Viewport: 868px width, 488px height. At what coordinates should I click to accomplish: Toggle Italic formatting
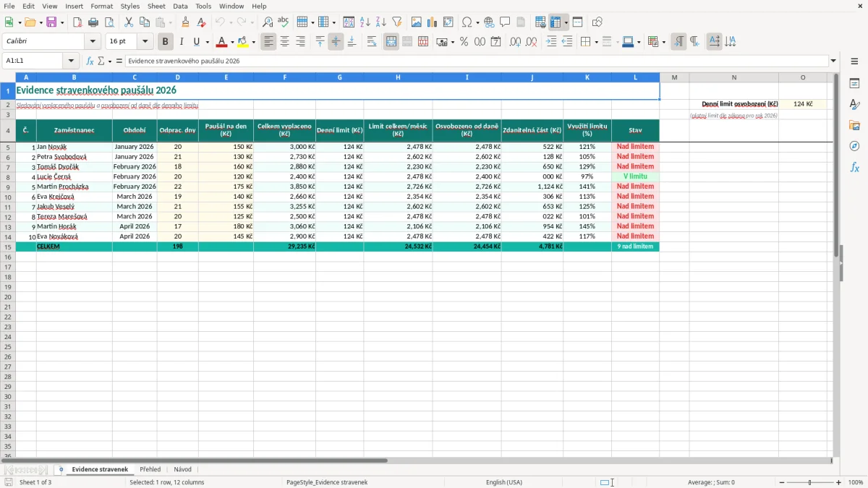(x=182, y=42)
